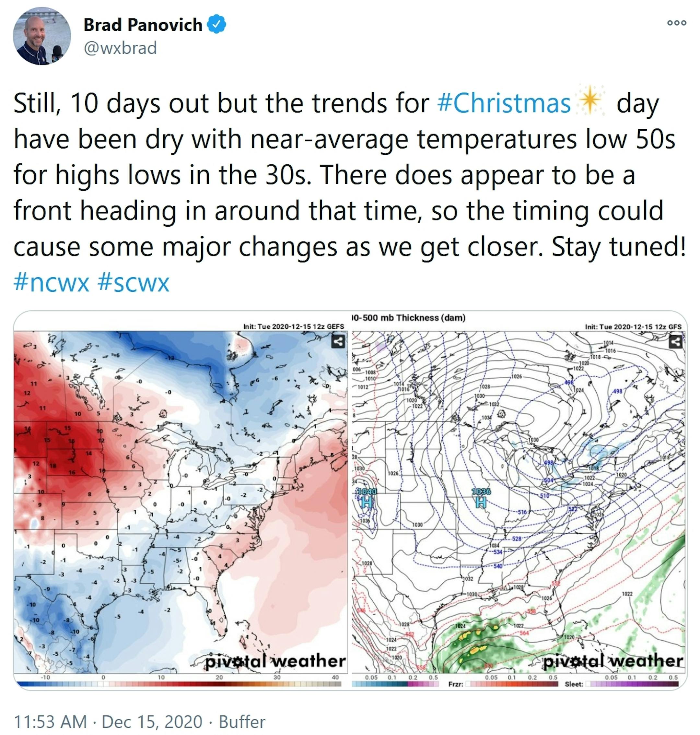Click share icon on the temperature anomaly map

(338, 341)
